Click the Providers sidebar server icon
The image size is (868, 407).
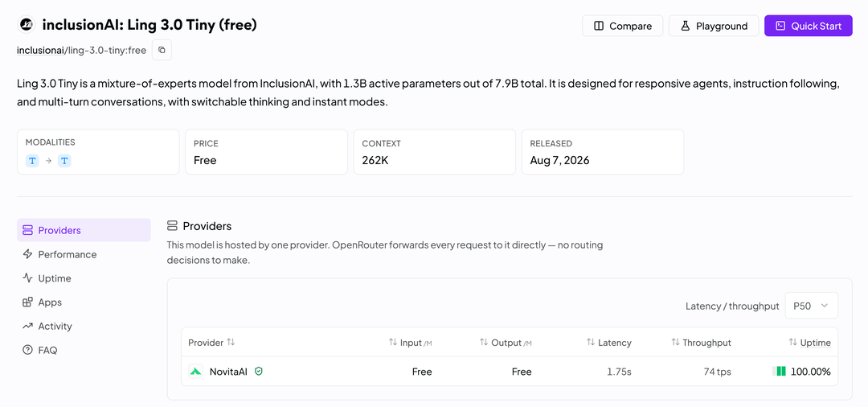tap(27, 230)
